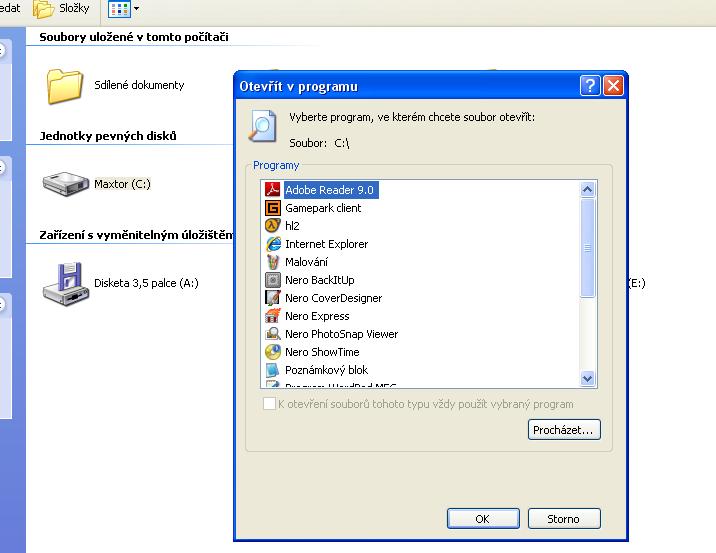This screenshot has height=553, width=716.
Task: Select 'Gamepark client' list entry text
Action: (x=323, y=208)
